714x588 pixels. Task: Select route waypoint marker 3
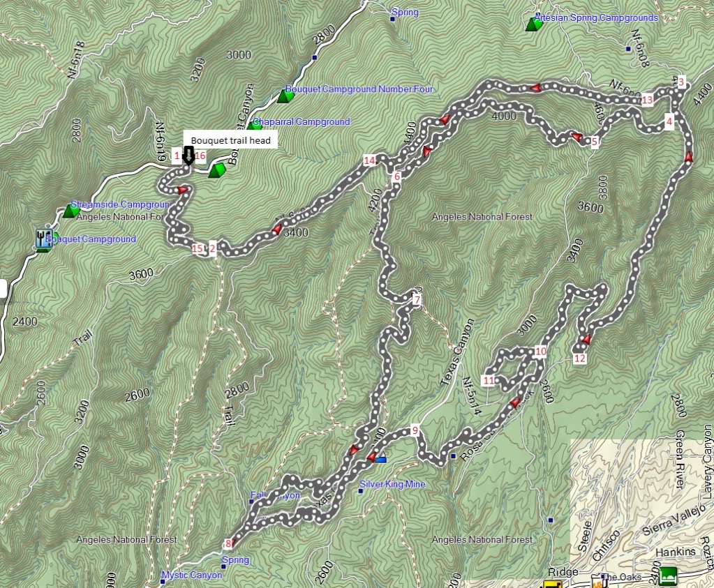[x=681, y=82]
